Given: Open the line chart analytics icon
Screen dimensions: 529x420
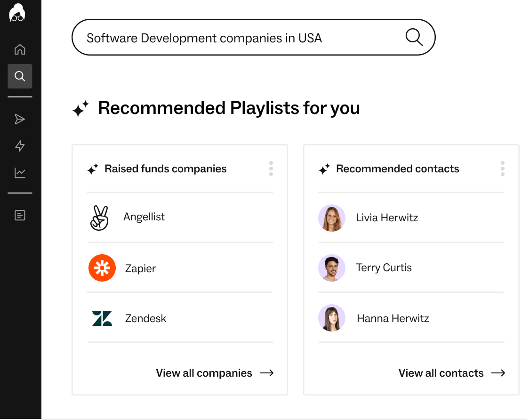Looking at the screenshot, I should 20,173.
